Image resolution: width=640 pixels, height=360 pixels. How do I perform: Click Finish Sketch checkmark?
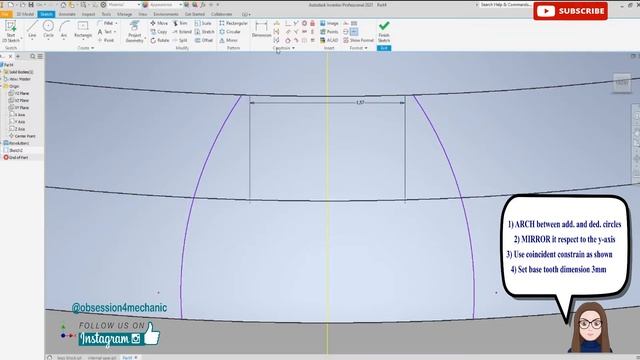[x=384, y=31]
